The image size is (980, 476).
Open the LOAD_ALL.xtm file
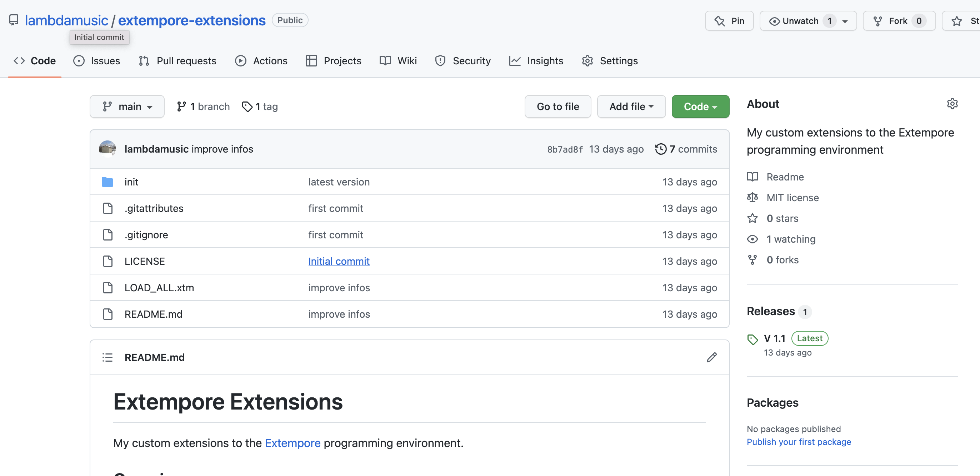pyautogui.click(x=159, y=288)
